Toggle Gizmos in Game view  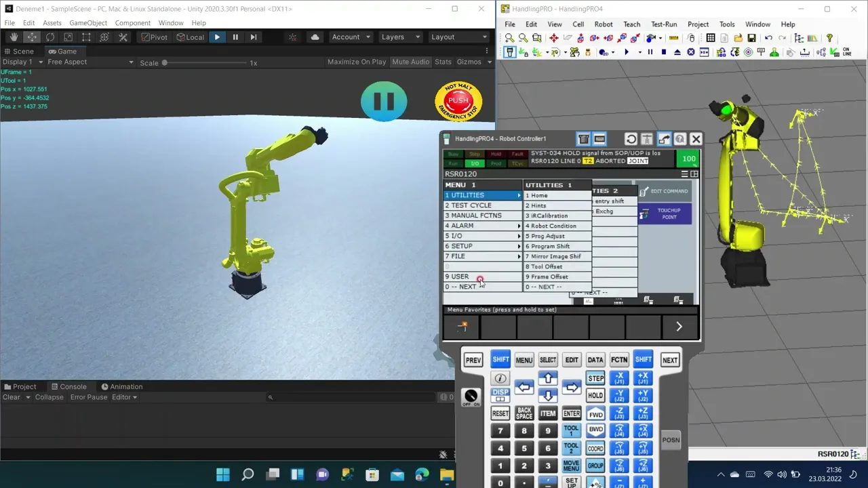469,62
